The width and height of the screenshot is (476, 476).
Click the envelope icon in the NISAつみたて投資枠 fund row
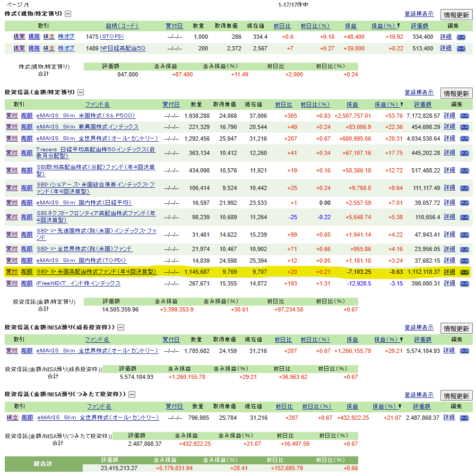coord(464,418)
